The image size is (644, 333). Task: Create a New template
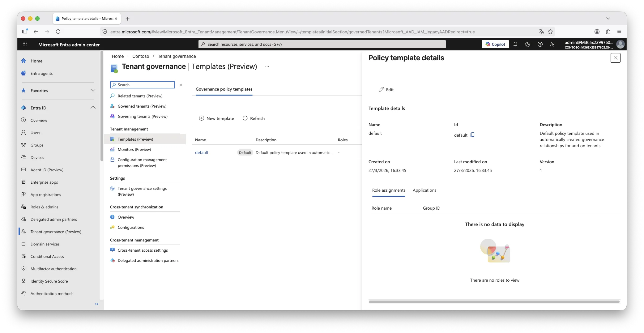(x=216, y=118)
